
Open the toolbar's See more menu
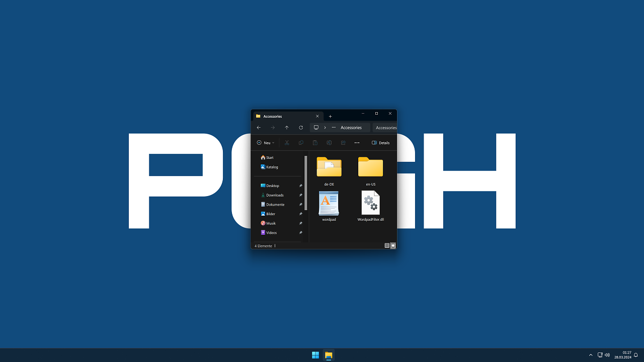click(357, 143)
